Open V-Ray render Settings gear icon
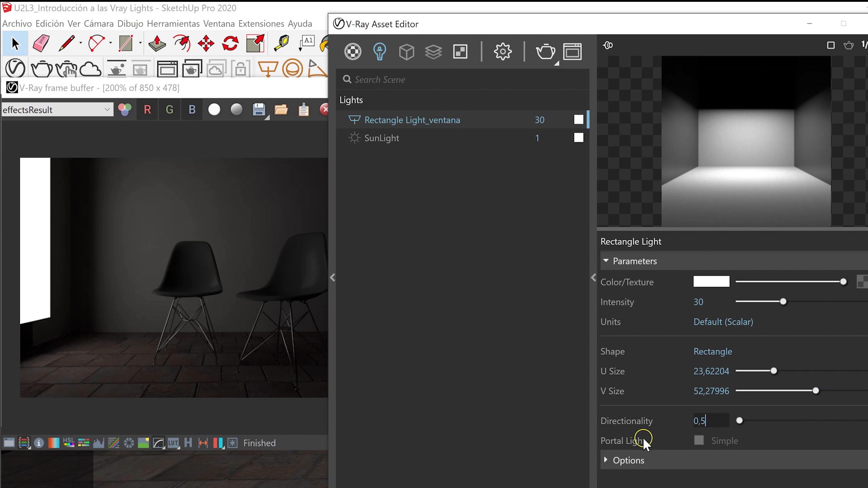This screenshot has height=488, width=868. (x=502, y=52)
